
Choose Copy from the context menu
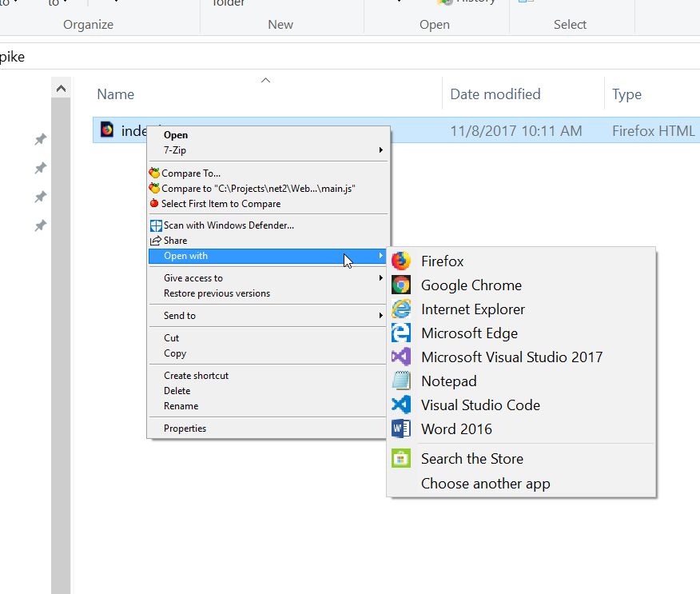[x=268, y=353]
